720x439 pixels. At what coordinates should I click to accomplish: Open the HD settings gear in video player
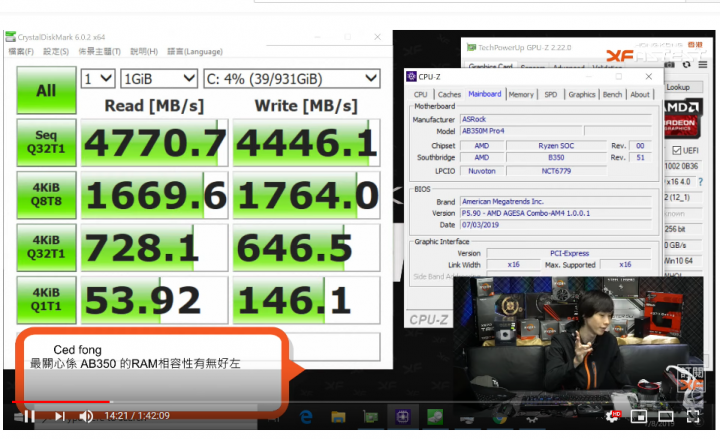point(613,416)
